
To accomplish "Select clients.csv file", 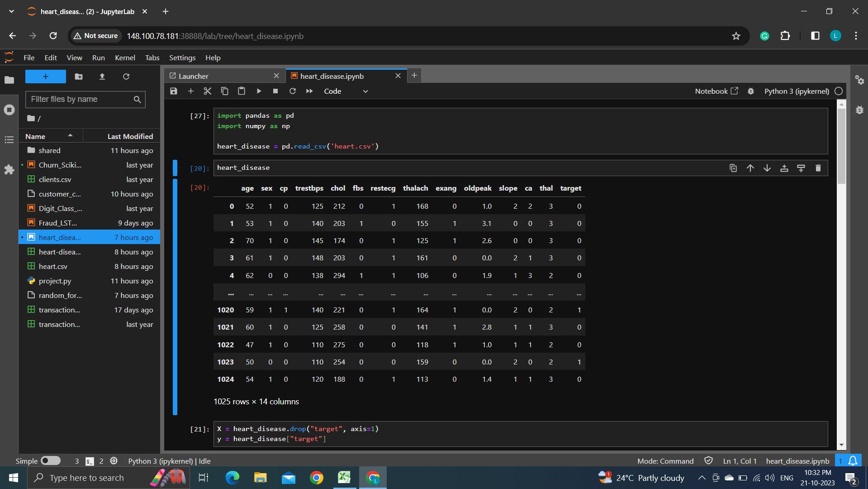I will click(89, 179).
